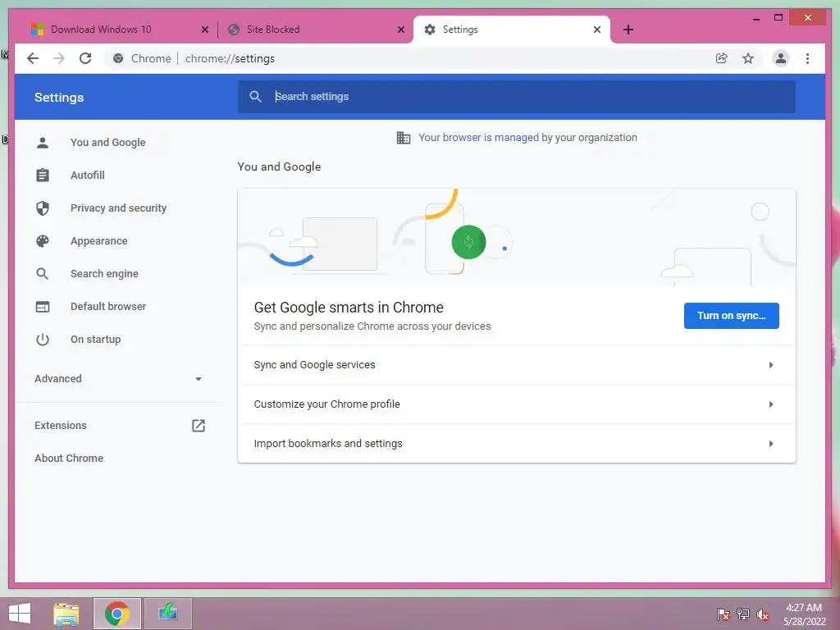Open On startup settings
The width and height of the screenshot is (840, 630).
pos(95,340)
